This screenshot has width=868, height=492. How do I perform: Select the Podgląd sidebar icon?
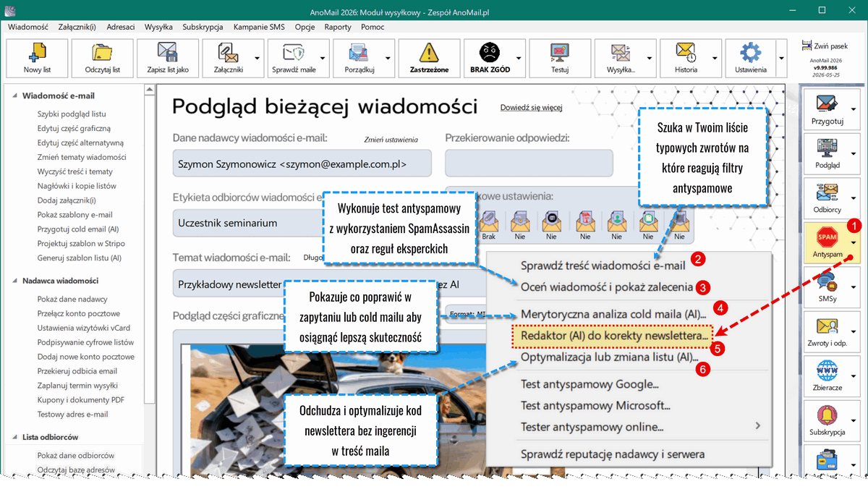[x=827, y=148]
